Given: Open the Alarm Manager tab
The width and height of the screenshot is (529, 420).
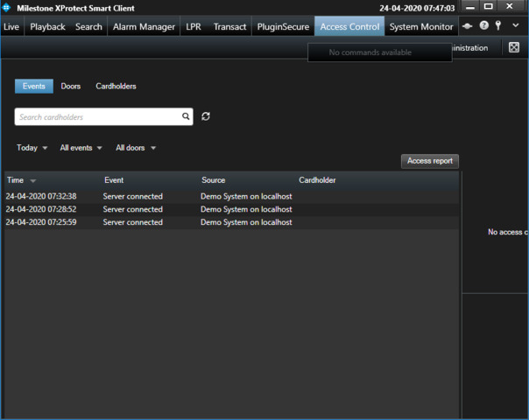Looking at the screenshot, I should click(144, 27).
